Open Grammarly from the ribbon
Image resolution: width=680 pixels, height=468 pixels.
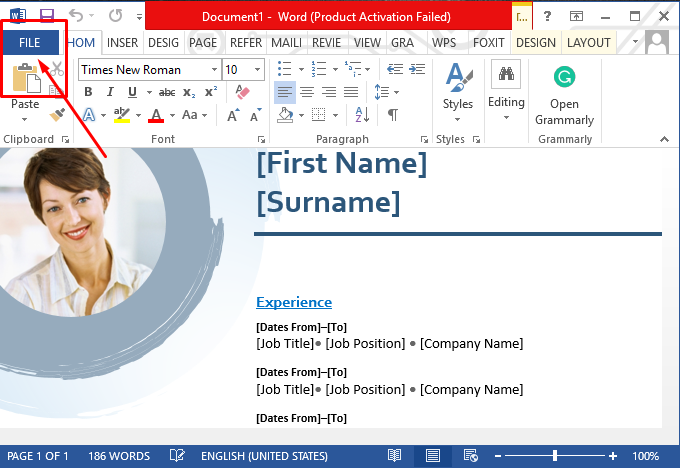(x=564, y=90)
